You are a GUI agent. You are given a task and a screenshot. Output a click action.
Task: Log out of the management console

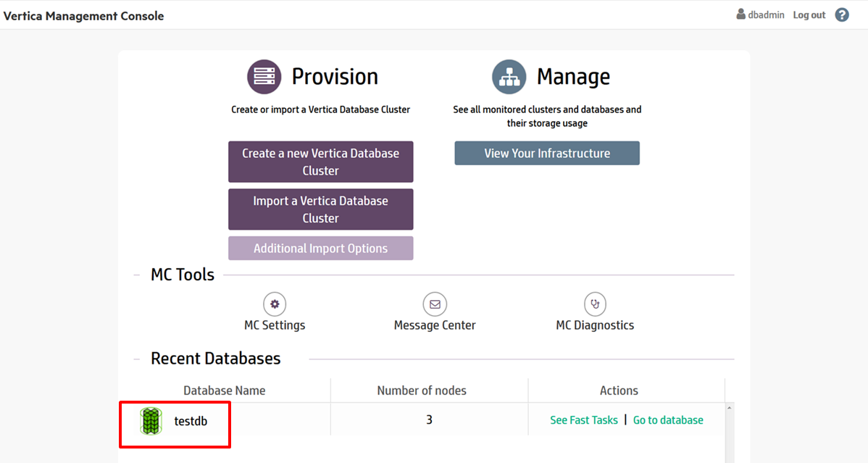(x=809, y=15)
